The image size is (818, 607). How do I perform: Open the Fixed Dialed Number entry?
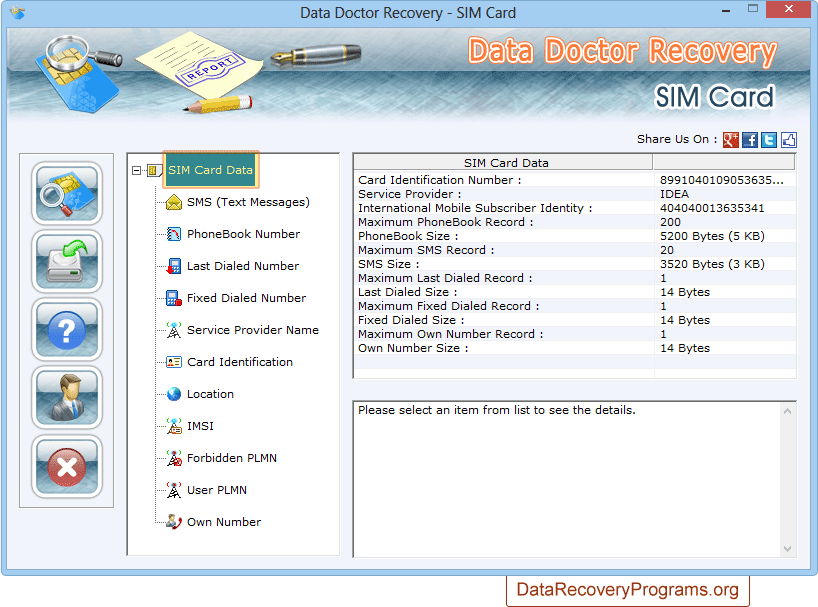[246, 298]
